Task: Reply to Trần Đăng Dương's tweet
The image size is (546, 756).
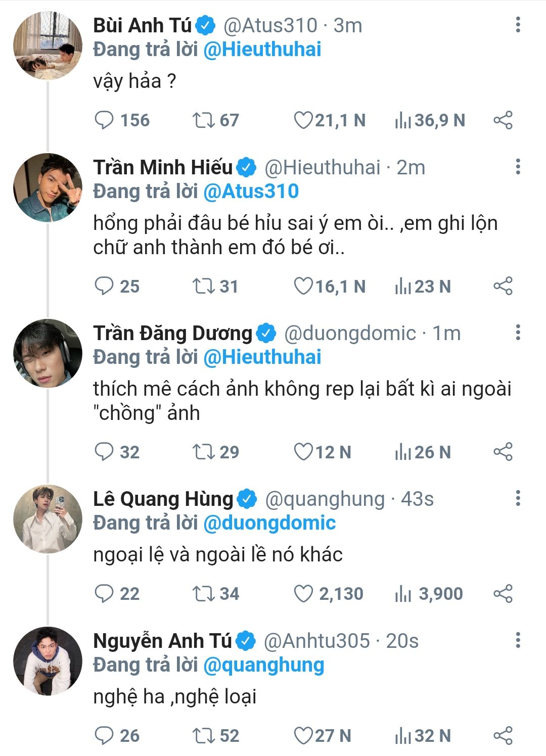Action: 105,452
